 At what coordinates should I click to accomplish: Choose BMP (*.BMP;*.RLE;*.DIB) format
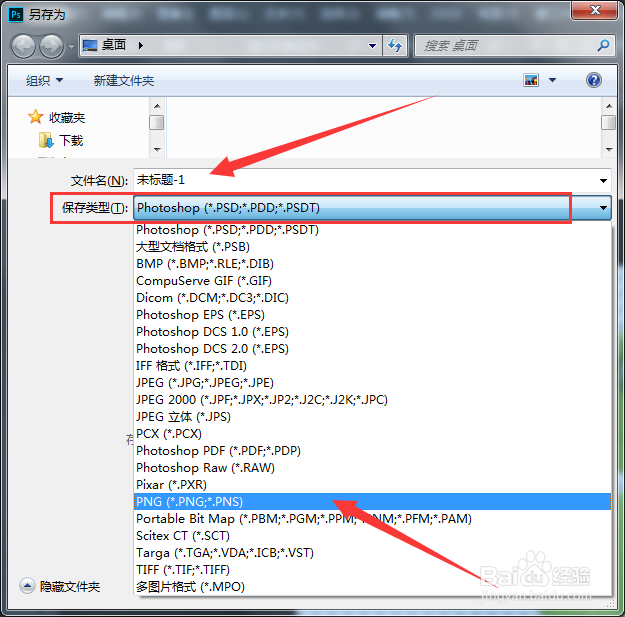click(x=372, y=264)
